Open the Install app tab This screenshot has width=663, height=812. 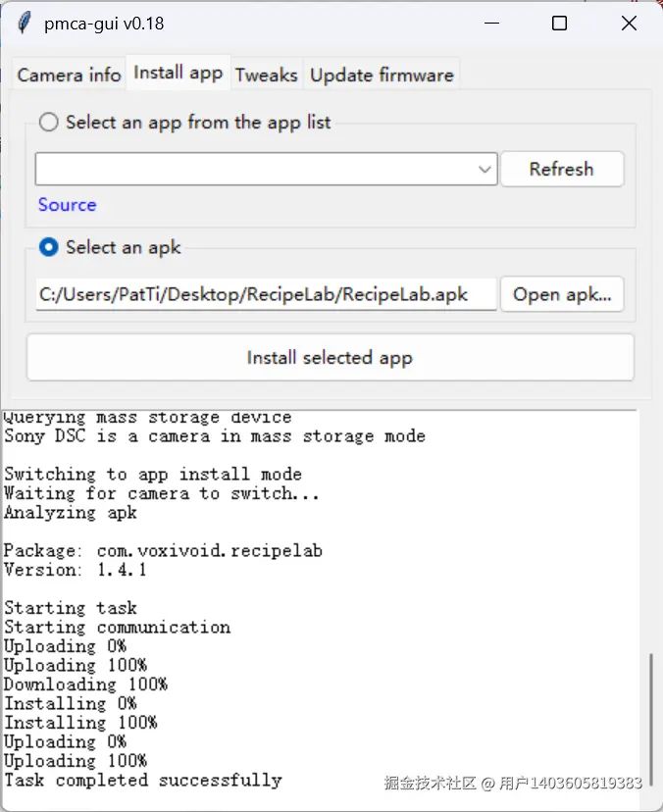(x=178, y=73)
